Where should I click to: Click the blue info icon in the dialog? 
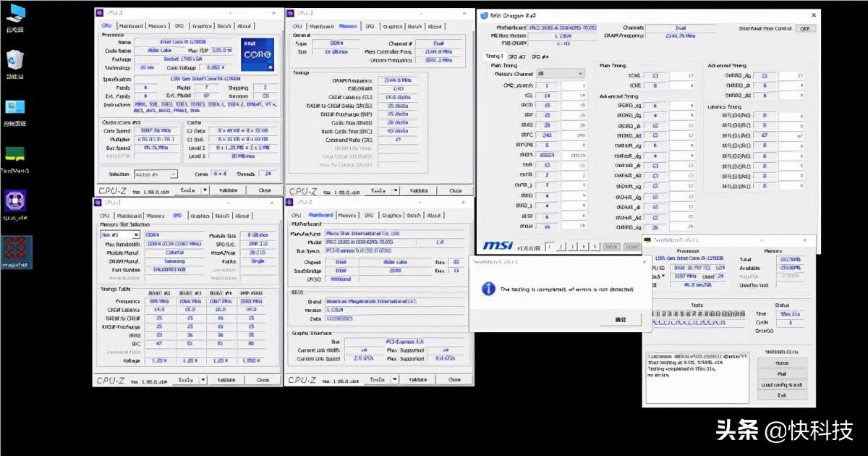488,288
